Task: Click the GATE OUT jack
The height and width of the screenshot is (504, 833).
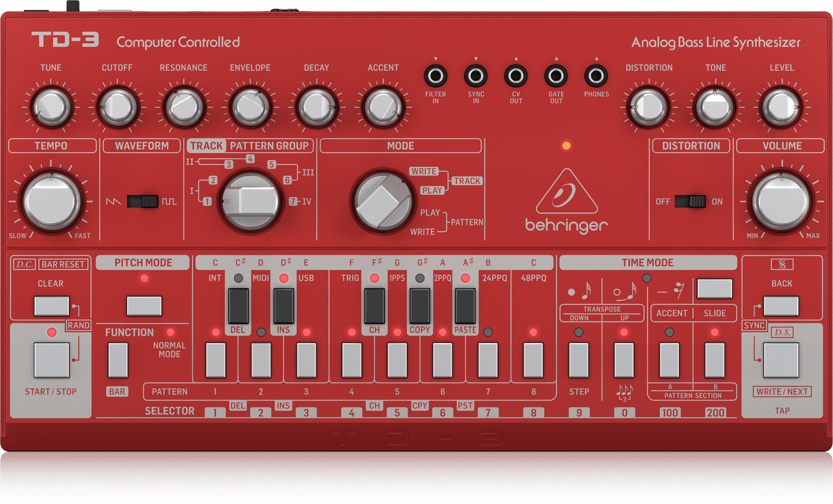Action: tap(556, 76)
